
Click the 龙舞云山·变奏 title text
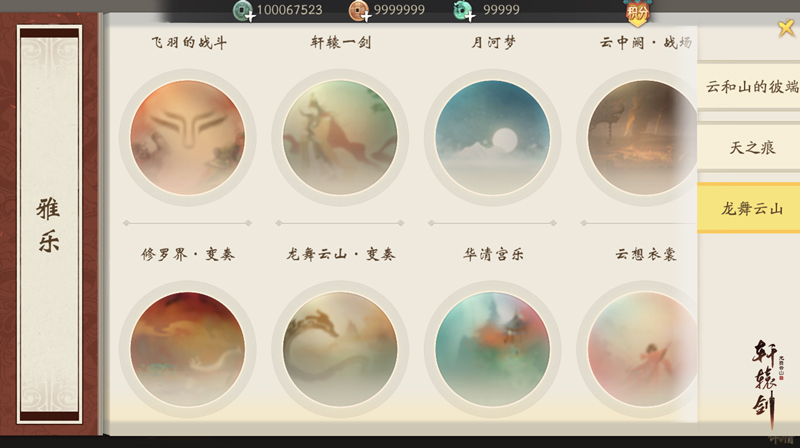[340, 254]
